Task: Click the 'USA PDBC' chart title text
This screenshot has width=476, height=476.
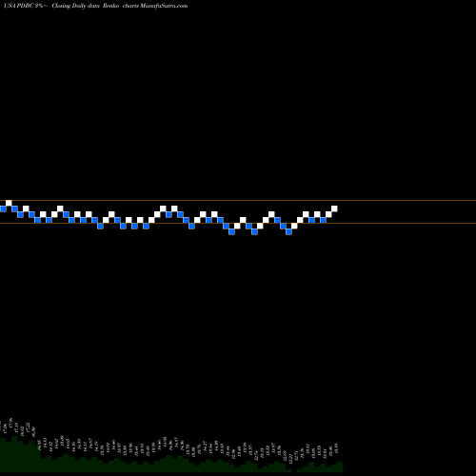Action: [19, 6]
